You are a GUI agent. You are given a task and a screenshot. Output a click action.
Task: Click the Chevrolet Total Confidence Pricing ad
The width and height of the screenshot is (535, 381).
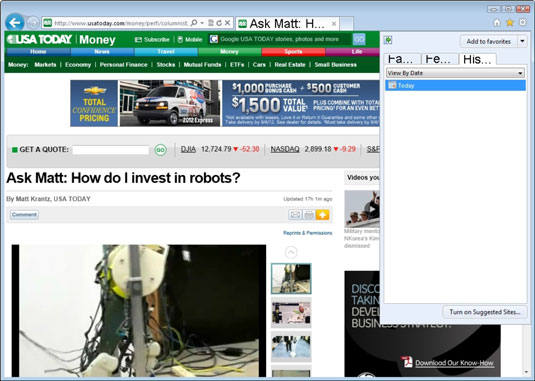pyautogui.click(x=225, y=103)
